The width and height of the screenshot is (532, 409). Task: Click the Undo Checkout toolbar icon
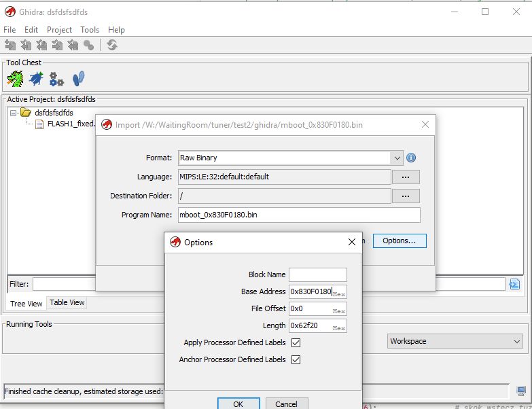(x=73, y=45)
